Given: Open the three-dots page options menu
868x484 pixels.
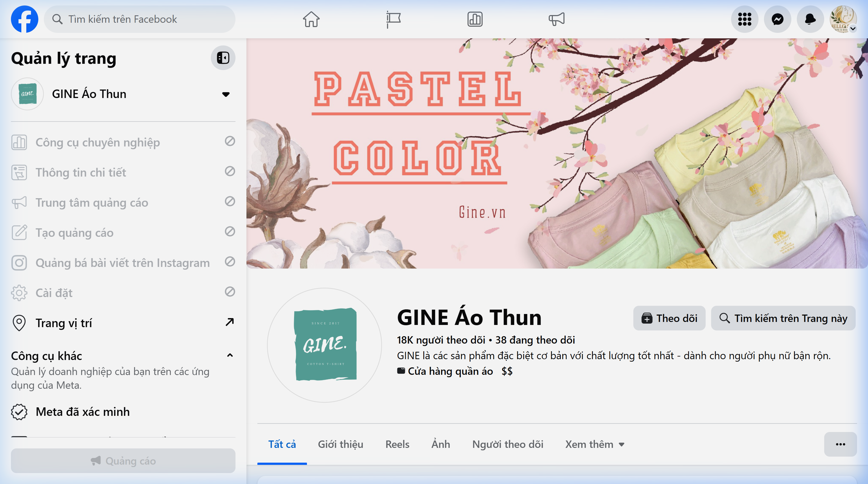Looking at the screenshot, I should pyautogui.click(x=840, y=444).
